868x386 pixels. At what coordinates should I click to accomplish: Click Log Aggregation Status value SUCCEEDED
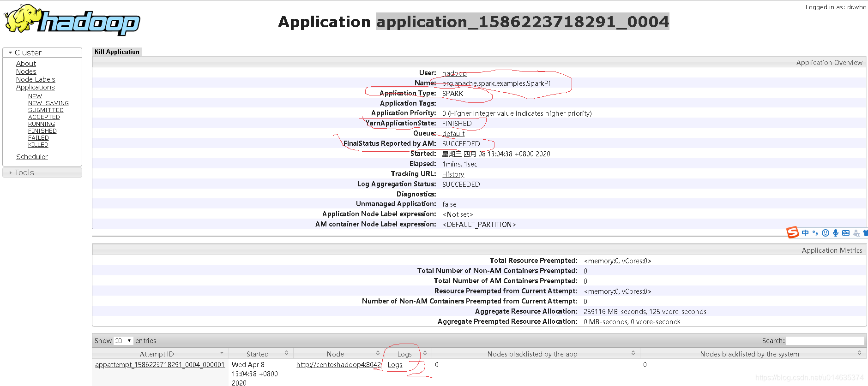coord(461,184)
